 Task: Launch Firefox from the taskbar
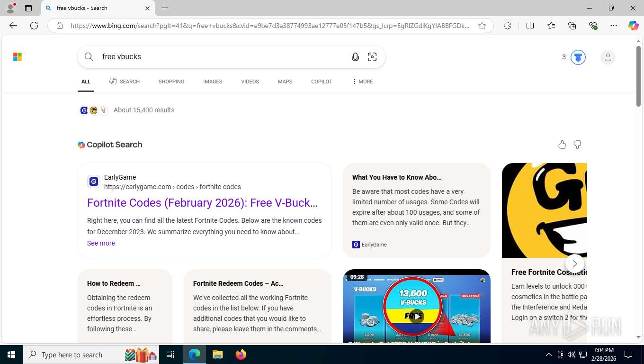point(241,355)
